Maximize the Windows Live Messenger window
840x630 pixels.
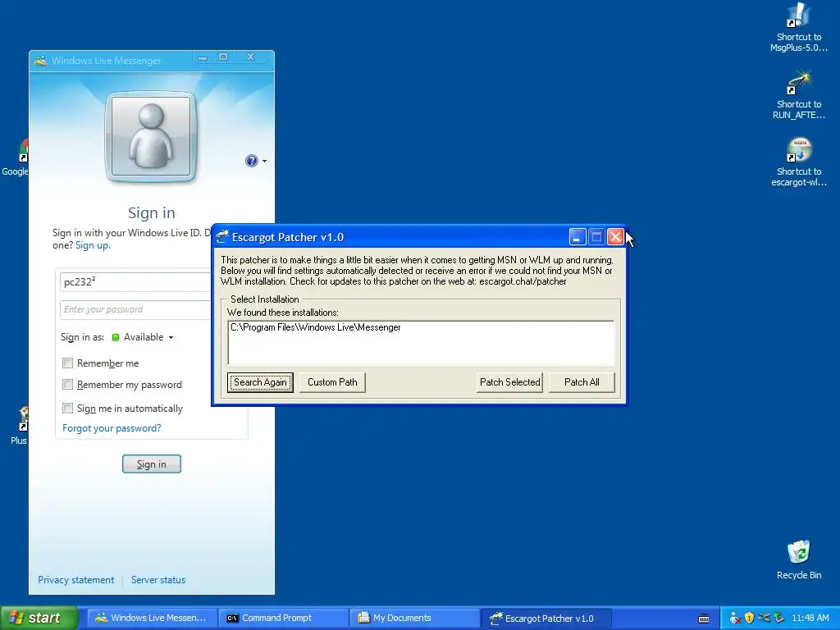pyautogui.click(x=223, y=57)
